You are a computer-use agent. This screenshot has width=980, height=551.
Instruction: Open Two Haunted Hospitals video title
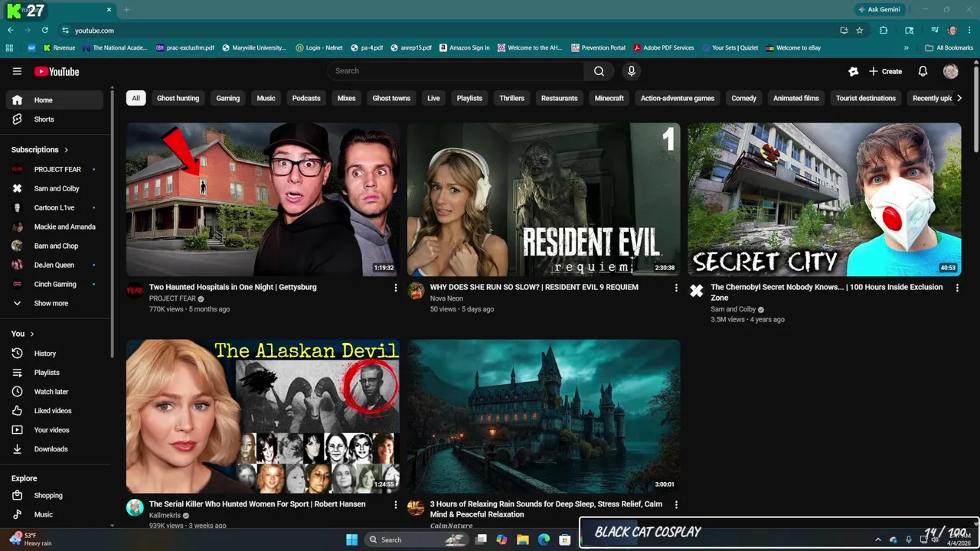click(x=233, y=287)
